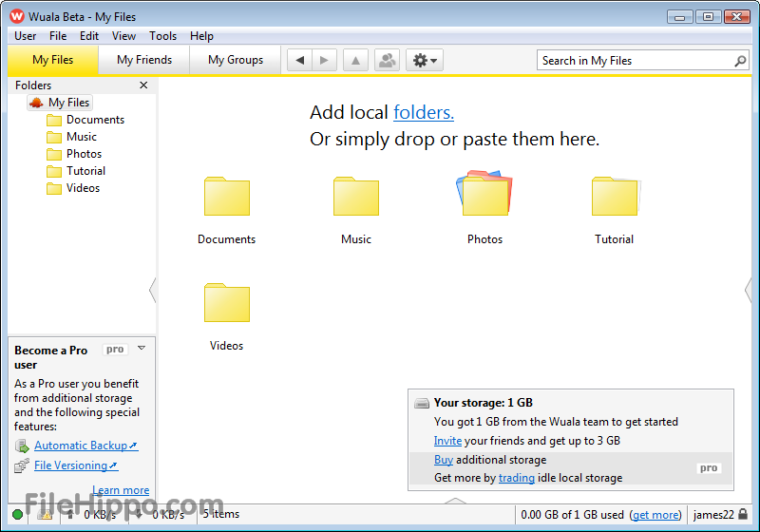This screenshot has height=532, width=760.
Task: Click the 'Your storage: 1 GB' heading
Action: click(x=484, y=403)
